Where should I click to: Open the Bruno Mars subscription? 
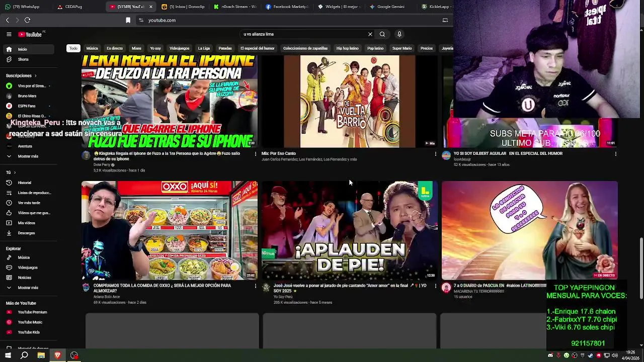(29, 96)
